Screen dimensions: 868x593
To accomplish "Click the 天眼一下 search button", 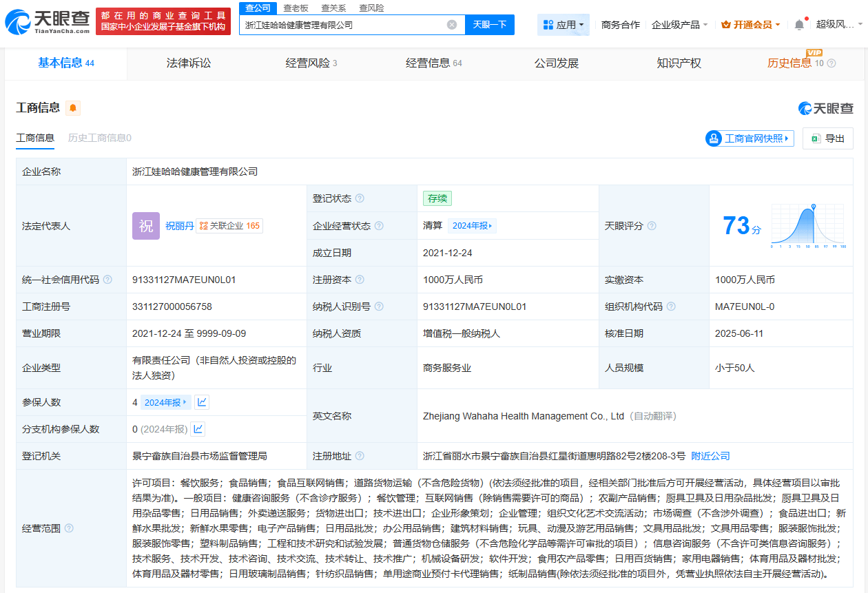I will [488, 24].
